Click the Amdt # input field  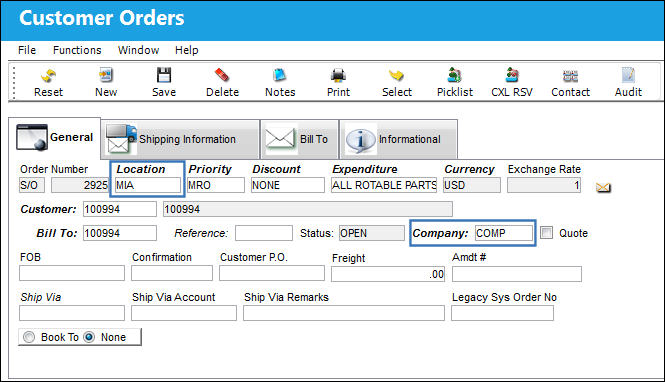[517, 274]
